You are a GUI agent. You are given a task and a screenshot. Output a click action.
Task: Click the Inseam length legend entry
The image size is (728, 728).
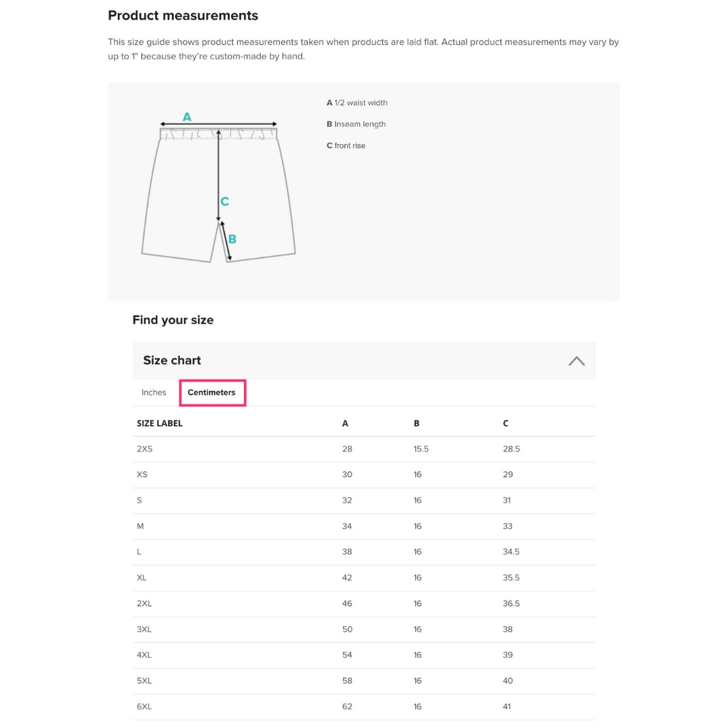point(357,124)
